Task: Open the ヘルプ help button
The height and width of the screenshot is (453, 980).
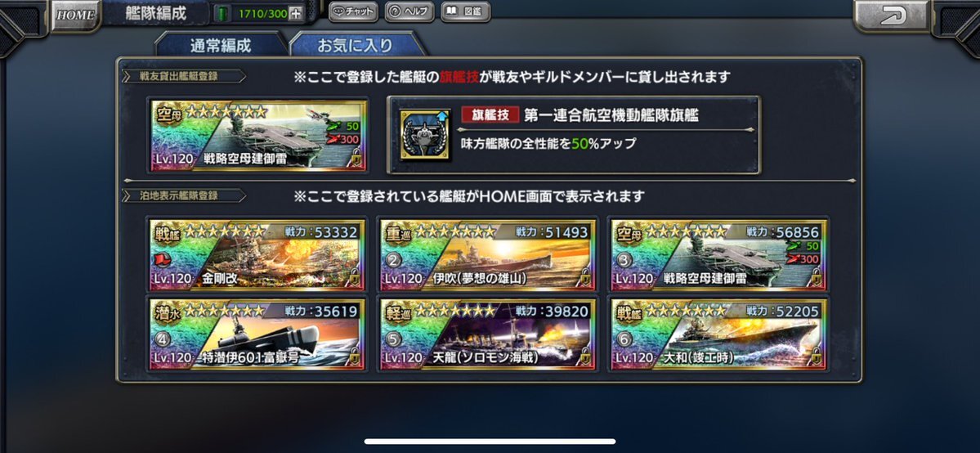Action: [x=409, y=11]
